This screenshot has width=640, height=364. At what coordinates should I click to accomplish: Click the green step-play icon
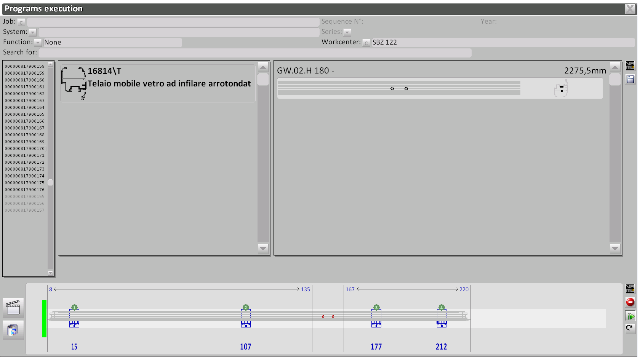(630, 316)
